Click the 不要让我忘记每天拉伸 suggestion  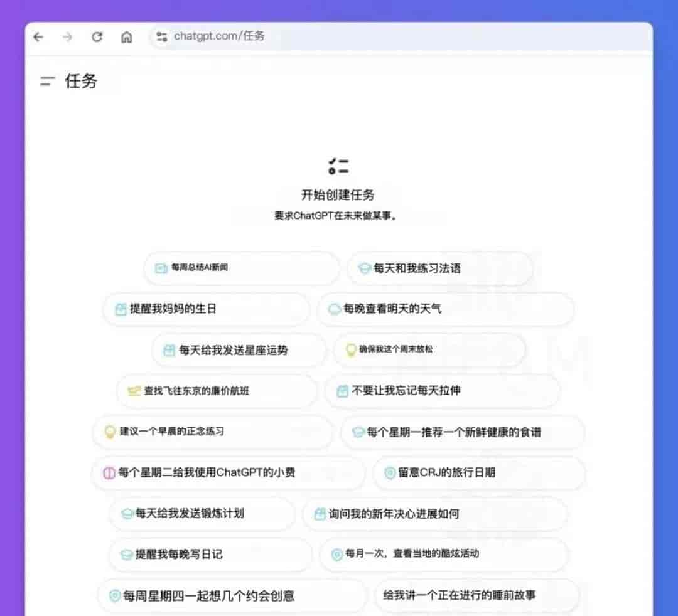tap(443, 391)
